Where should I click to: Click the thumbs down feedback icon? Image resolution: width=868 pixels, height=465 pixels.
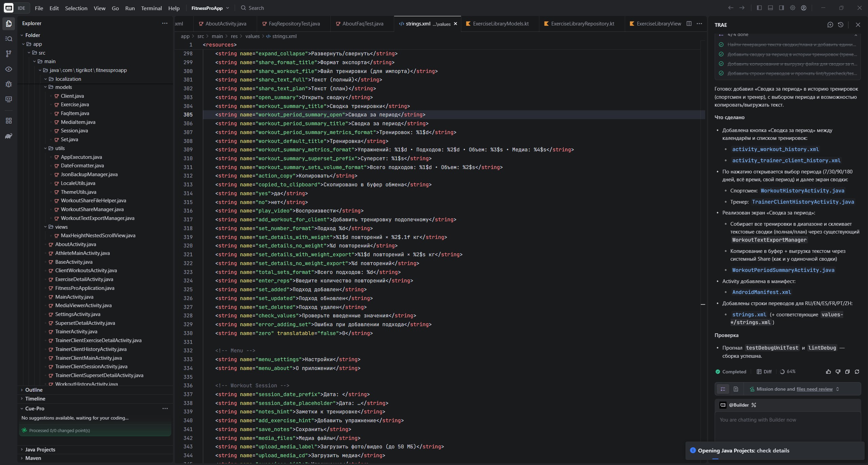[838, 372]
